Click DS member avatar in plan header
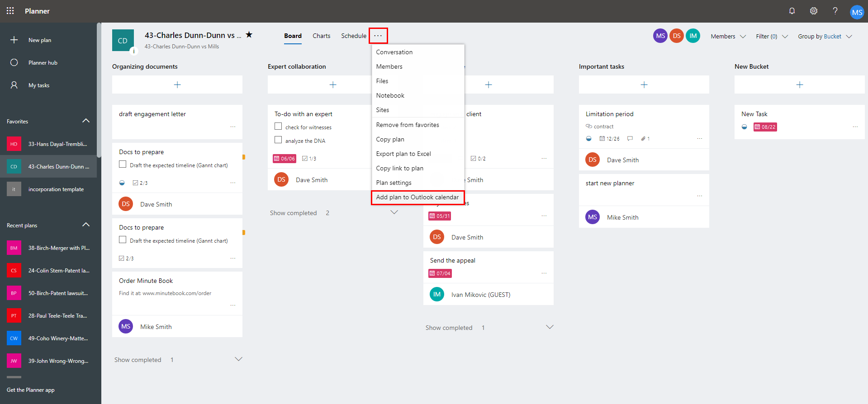The image size is (868, 404). [677, 36]
